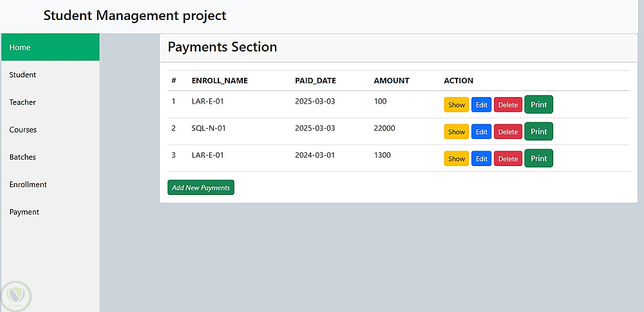Screen dimensions: 644x312
Task: Click the Add New Payments button
Action: coord(201,187)
